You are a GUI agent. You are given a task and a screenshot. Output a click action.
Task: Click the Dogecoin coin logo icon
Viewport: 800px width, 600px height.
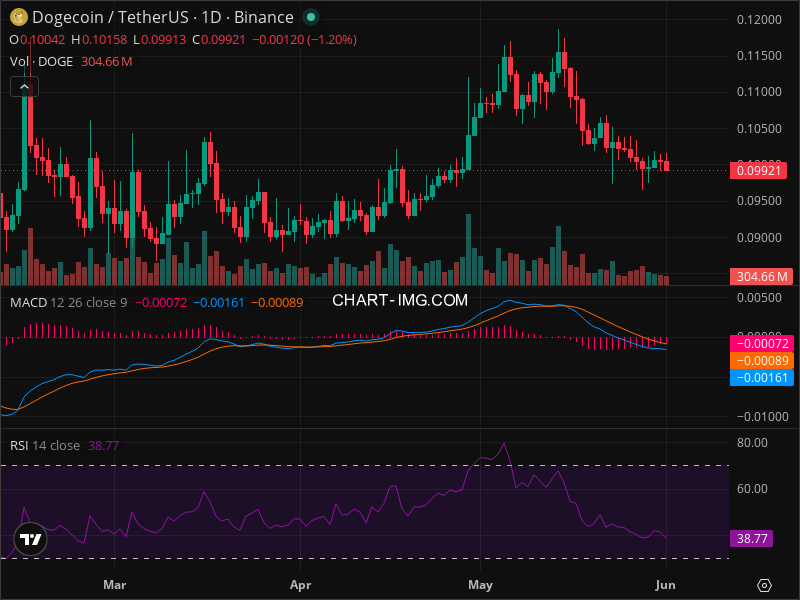19,18
